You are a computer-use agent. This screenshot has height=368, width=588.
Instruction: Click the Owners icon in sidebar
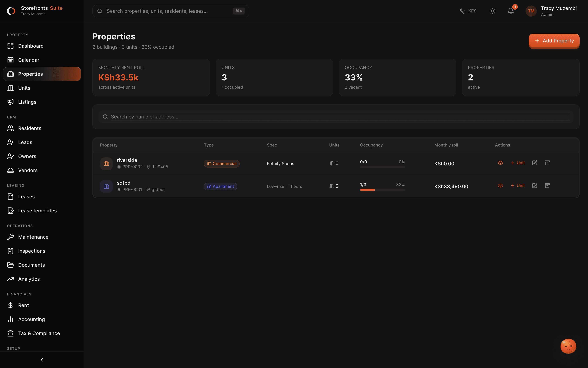tap(10, 156)
